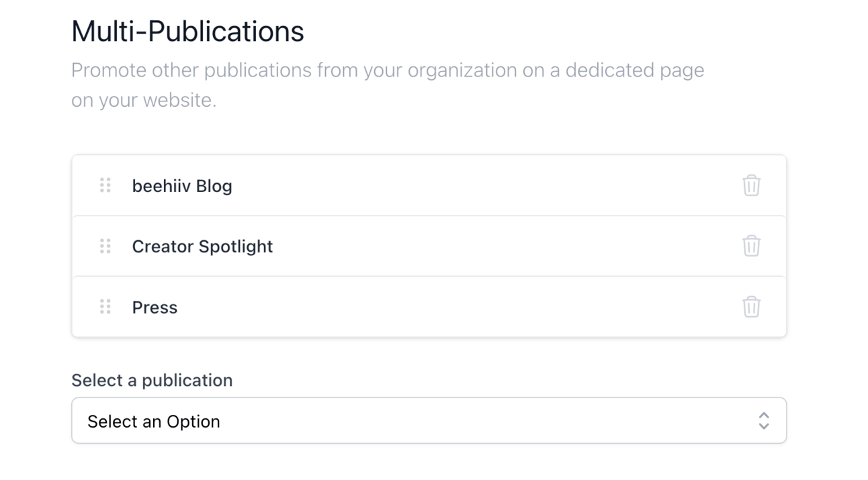Click empty space in the beehiiv Blog row

click(484, 186)
